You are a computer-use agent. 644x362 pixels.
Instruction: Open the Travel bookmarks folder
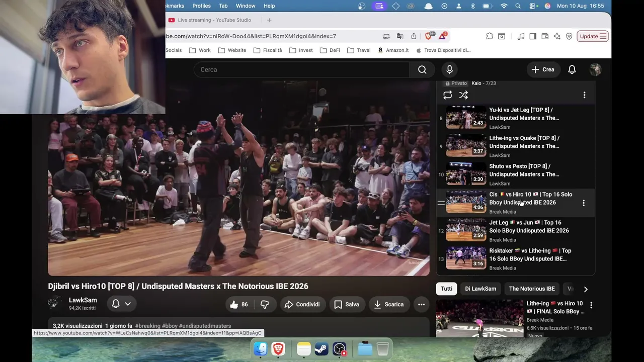[359, 50]
